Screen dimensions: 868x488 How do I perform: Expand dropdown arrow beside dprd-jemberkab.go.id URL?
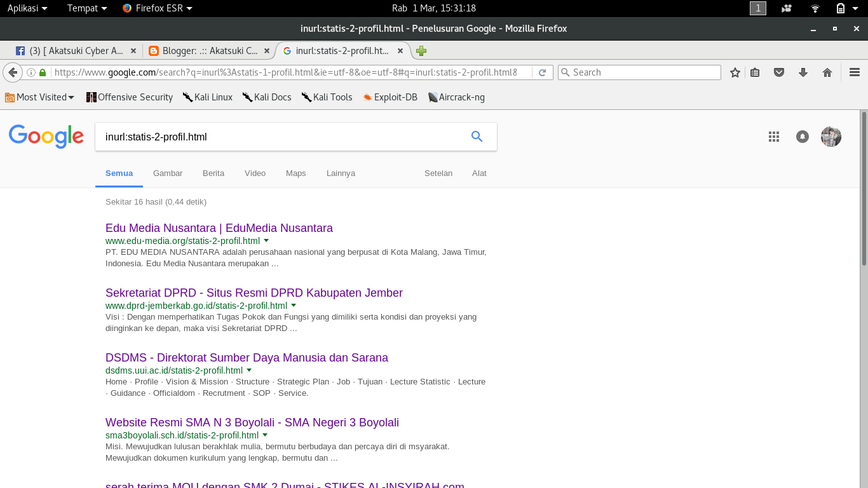[294, 306]
